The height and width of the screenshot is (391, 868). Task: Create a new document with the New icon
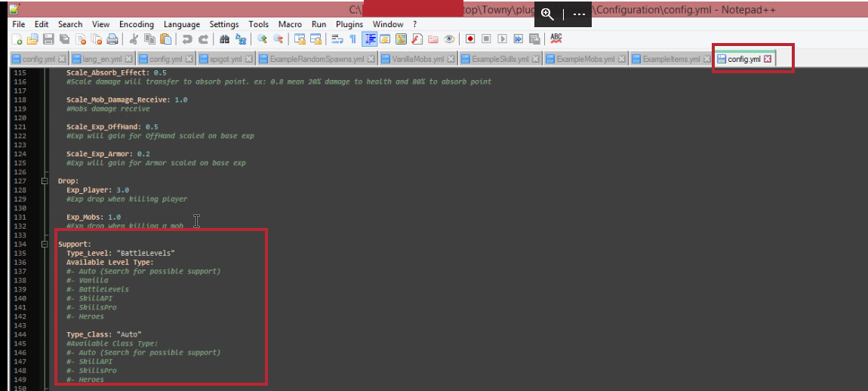(17, 38)
